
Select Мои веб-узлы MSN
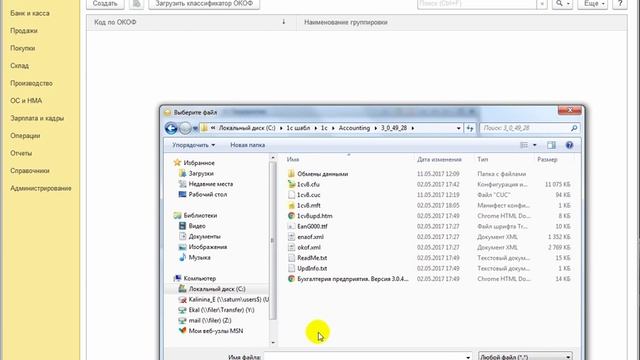tap(216, 331)
